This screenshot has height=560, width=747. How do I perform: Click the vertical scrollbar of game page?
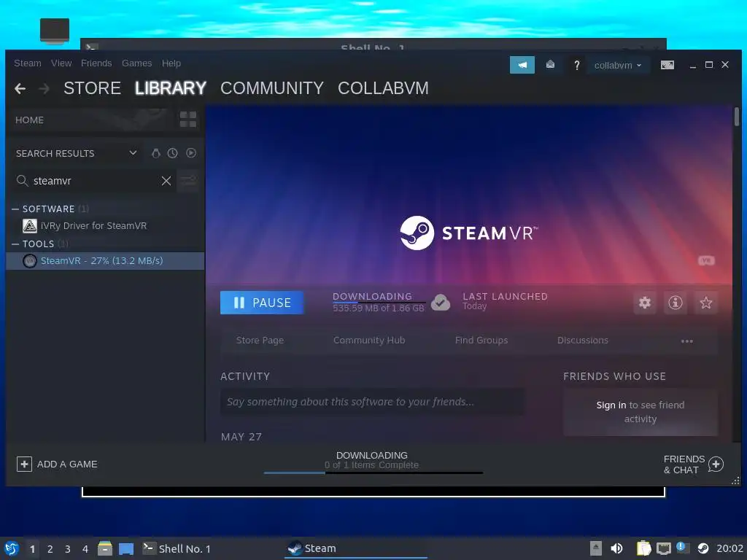click(x=737, y=117)
